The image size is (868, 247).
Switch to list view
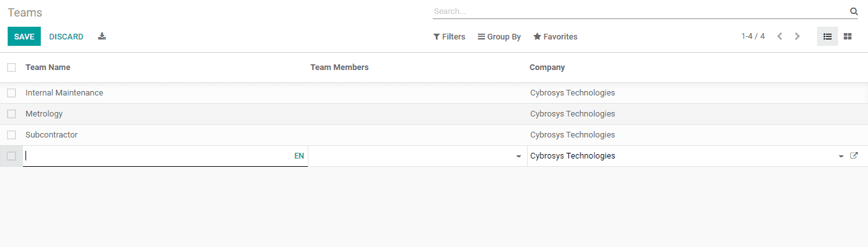(827, 36)
